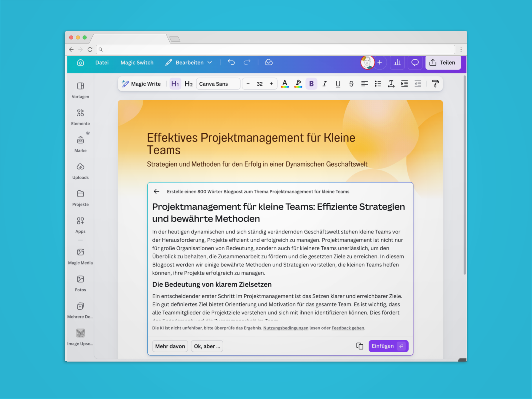Toggle italic formatting

coord(324,84)
